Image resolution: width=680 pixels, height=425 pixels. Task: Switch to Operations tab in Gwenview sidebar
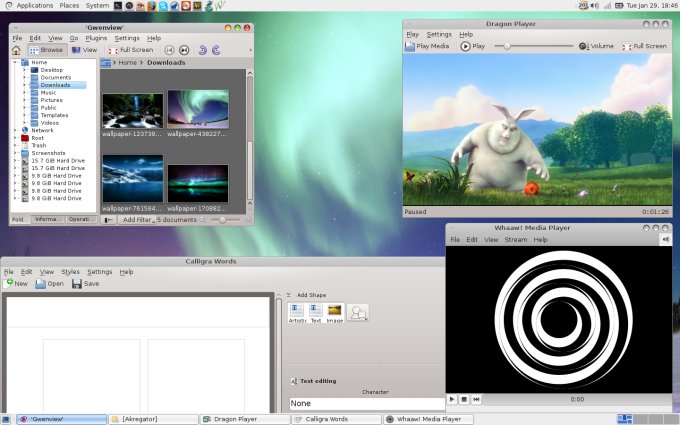[x=81, y=219]
